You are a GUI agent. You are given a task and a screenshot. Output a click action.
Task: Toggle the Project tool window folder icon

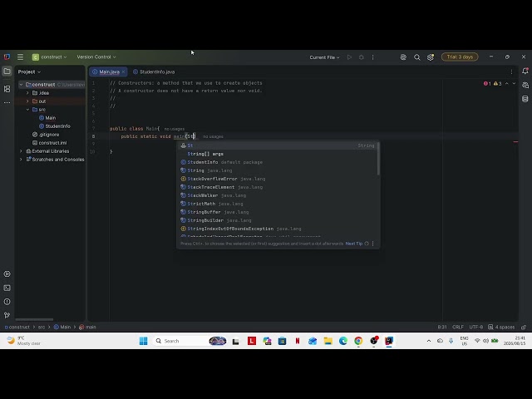pos(7,71)
